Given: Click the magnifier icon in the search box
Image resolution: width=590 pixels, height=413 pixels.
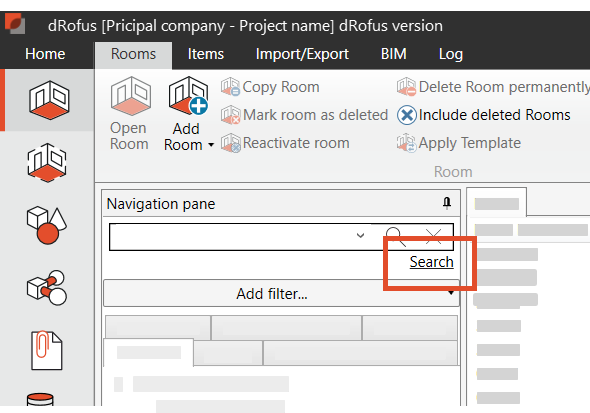Looking at the screenshot, I should 395,237.
